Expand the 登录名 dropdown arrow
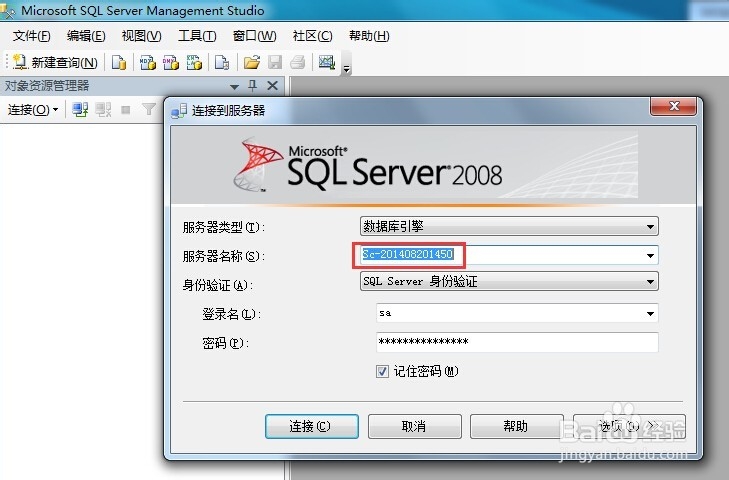This screenshot has width=729, height=480. click(x=650, y=314)
